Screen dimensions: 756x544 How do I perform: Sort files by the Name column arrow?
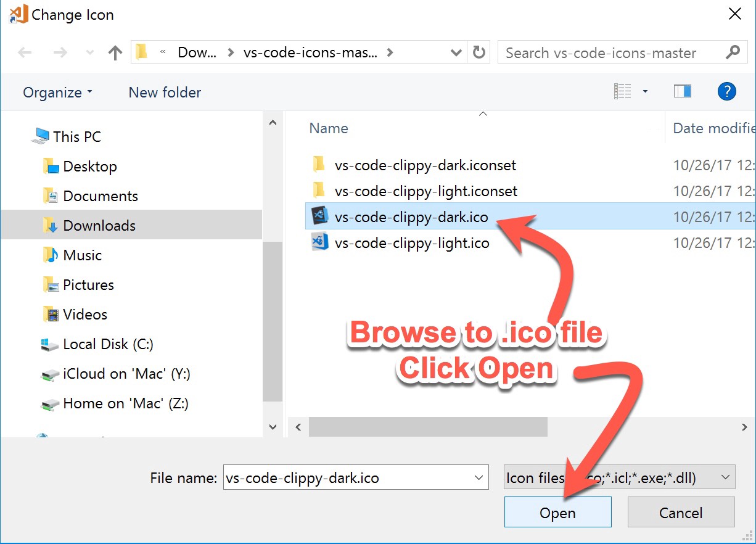pyautogui.click(x=483, y=113)
